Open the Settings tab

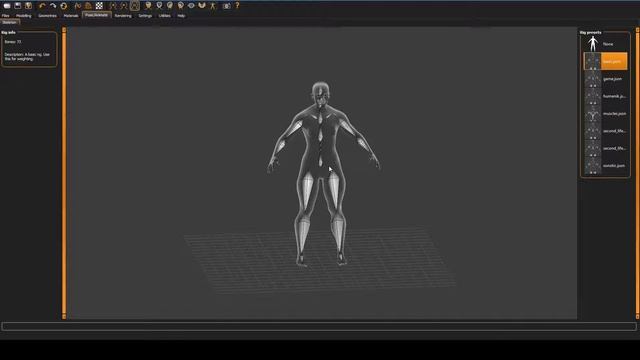(145, 16)
